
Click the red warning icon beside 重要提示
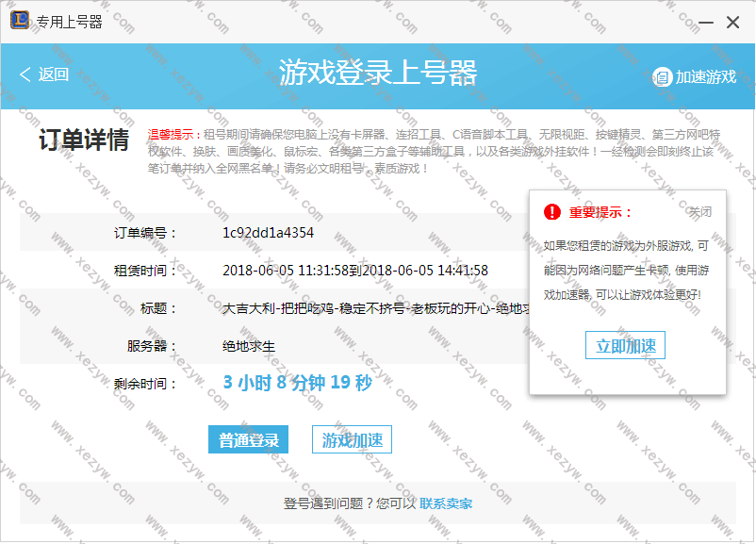click(x=551, y=212)
